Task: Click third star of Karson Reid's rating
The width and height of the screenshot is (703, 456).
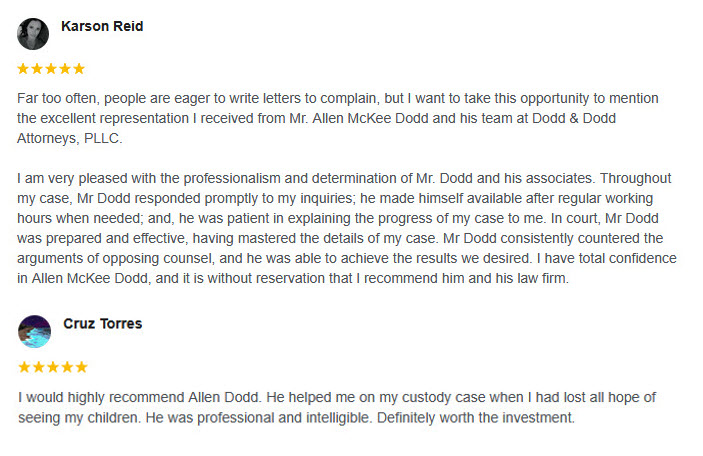Action: point(51,69)
